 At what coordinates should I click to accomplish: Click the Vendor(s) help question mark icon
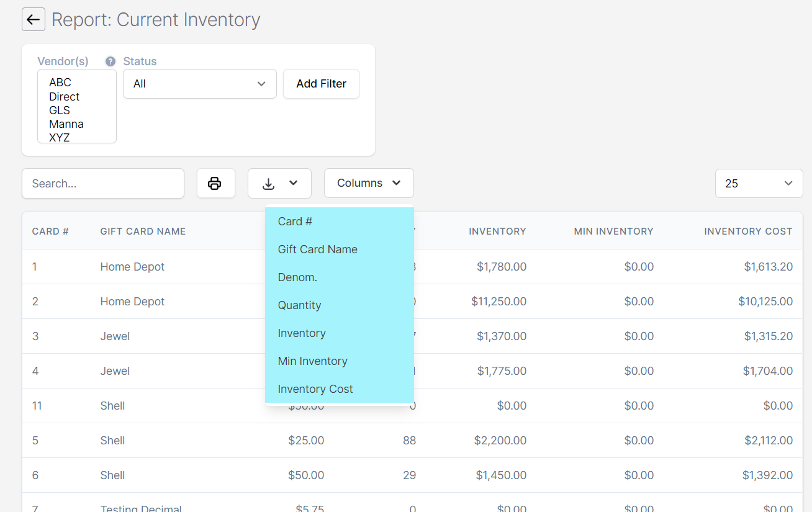click(x=111, y=61)
